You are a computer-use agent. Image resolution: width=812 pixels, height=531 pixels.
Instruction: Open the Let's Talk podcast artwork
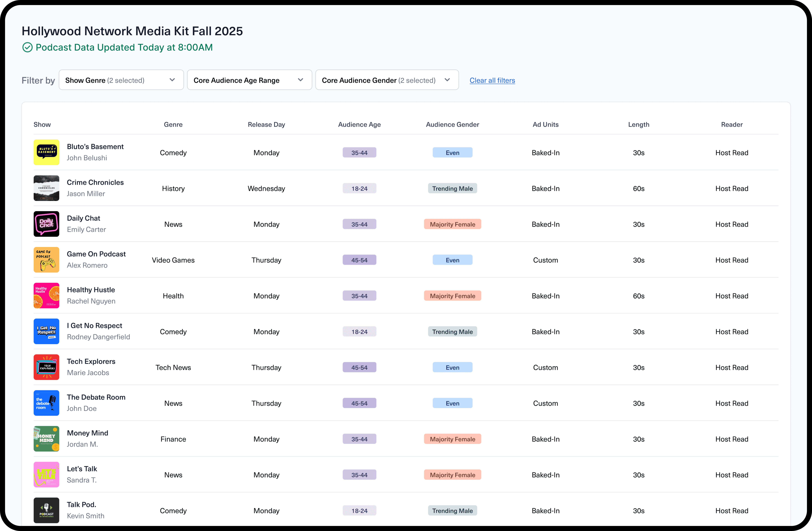(x=46, y=475)
